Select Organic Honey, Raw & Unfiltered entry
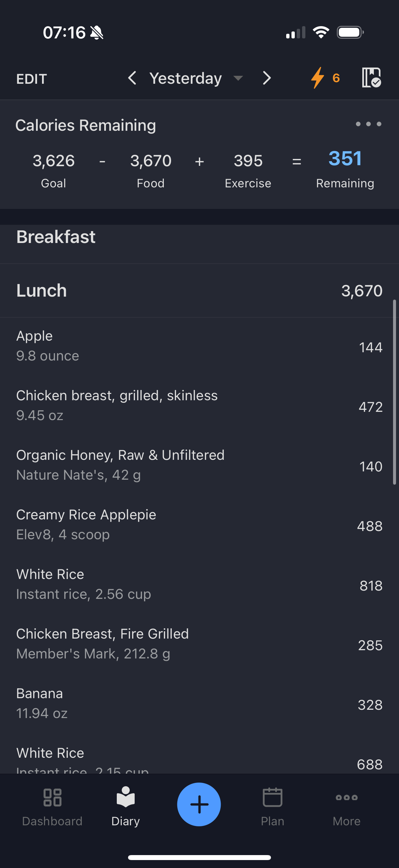 tap(199, 466)
